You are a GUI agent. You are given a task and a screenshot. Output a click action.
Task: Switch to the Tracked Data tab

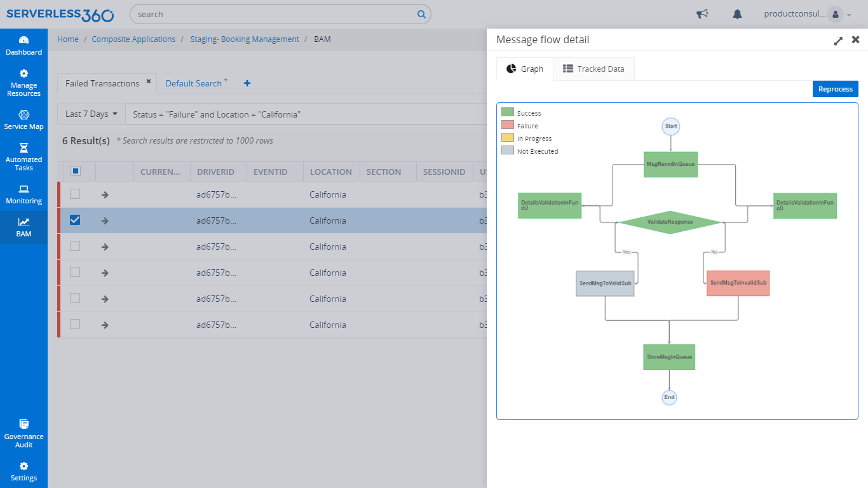click(593, 69)
